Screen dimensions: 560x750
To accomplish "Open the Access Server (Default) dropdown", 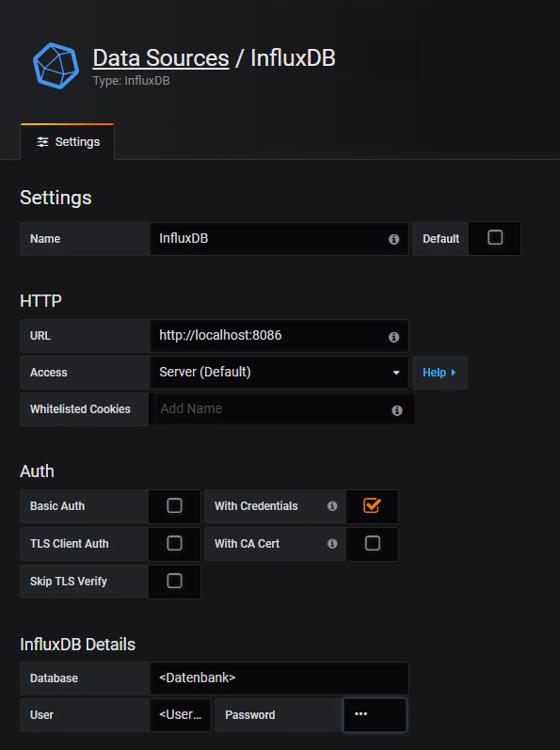I will 279,372.
